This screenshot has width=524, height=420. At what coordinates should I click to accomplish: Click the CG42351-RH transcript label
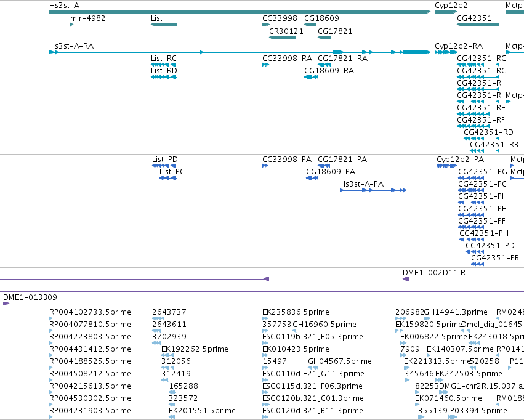pos(482,83)
